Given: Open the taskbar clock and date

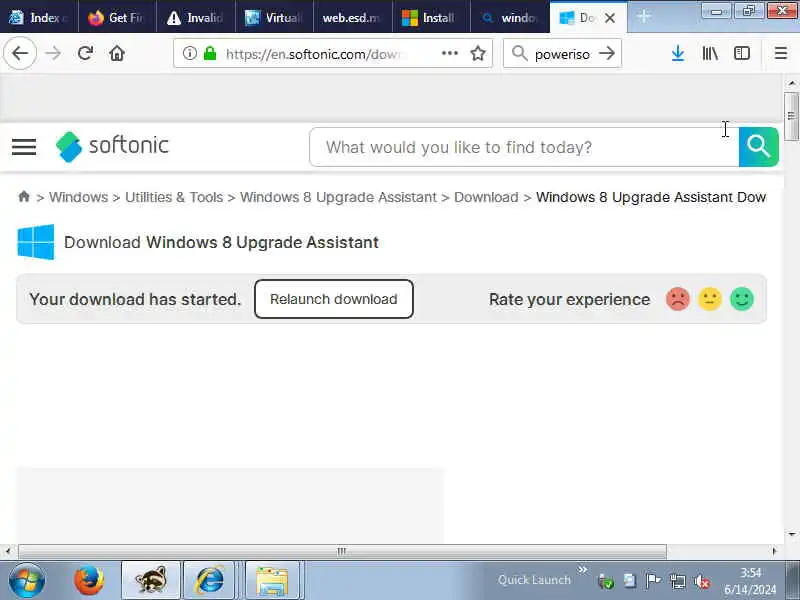Looking at the screenshot, I should 750,581.
